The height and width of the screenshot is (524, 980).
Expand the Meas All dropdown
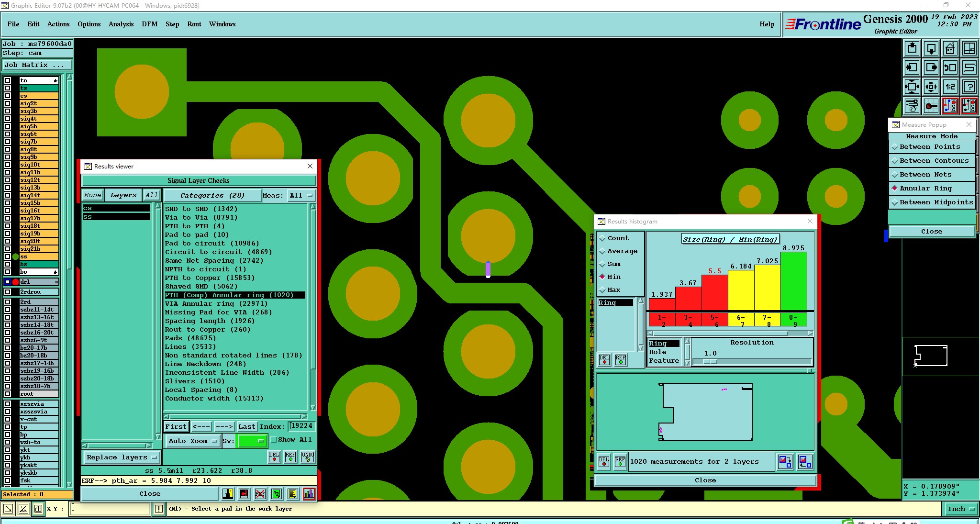(301, 196)
